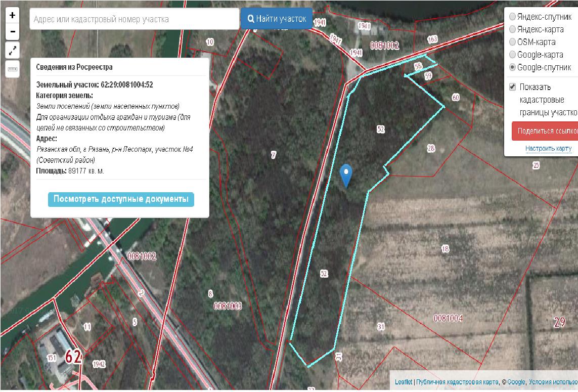Click the 89177 кв. м. area value

[x=86, y=171]
